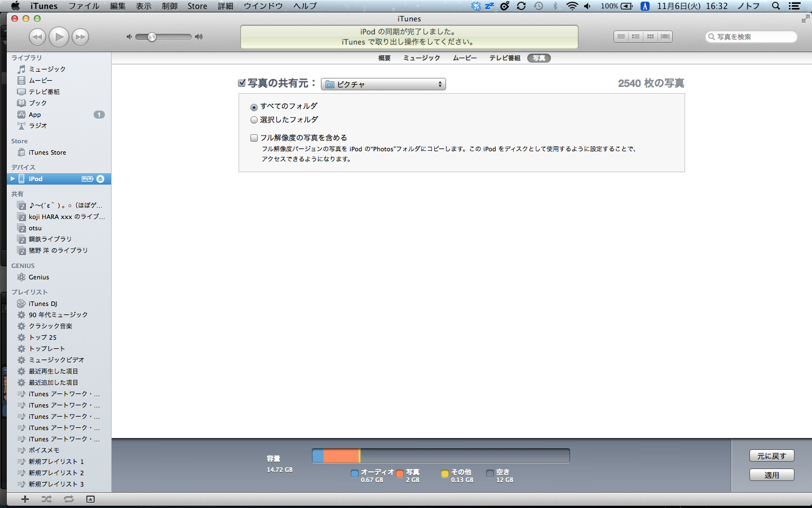Toggle 写真の共有元 checkbox
This screenshot has width=812, height=508.
(242, 83)
